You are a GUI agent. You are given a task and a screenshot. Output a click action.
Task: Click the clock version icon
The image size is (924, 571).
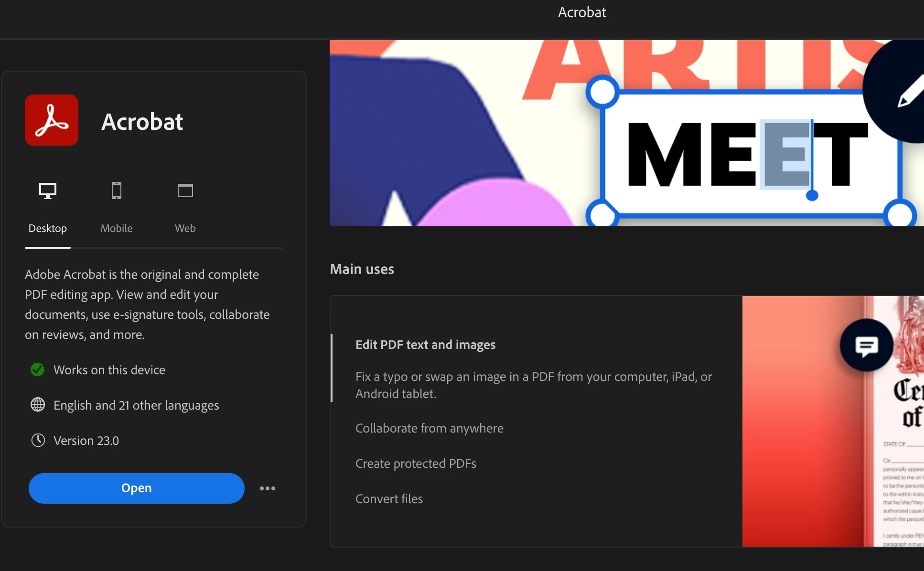pyautogui.click(x=38, y=440)
